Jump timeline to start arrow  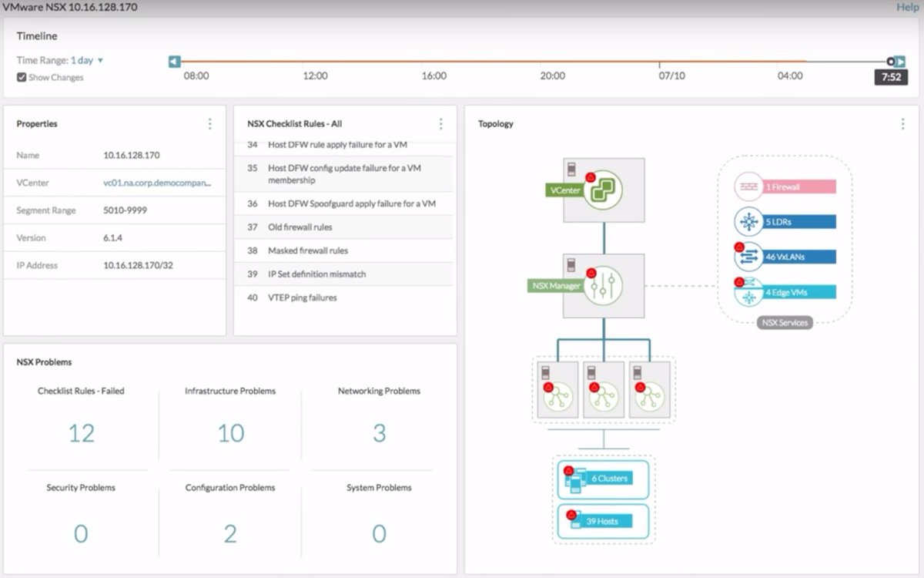pos(175,62)
